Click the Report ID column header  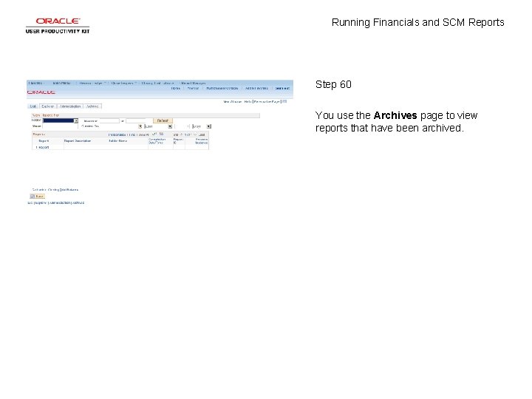point(178,141)
